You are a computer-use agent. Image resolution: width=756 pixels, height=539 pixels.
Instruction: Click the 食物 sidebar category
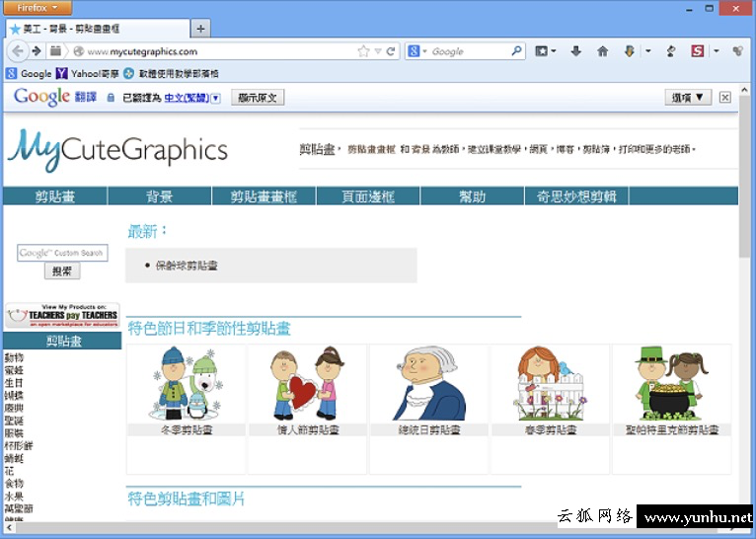14,484
